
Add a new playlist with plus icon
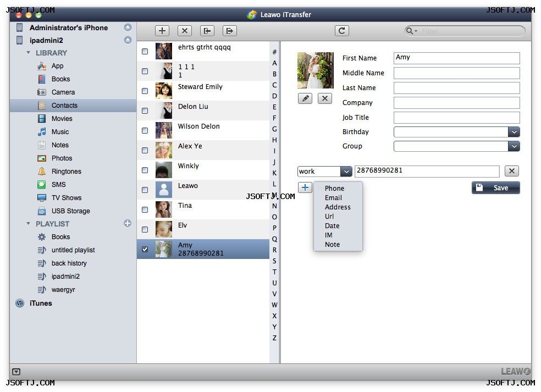(128, 223)
